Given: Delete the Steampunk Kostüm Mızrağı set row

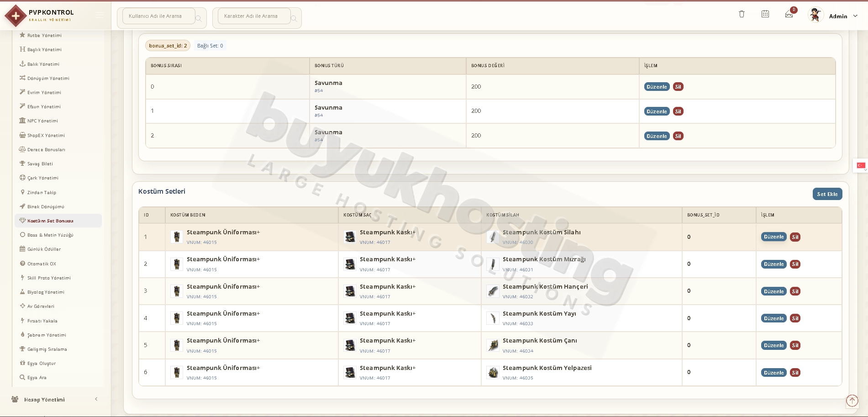Looking at the screenshot, I should (795, 264).
